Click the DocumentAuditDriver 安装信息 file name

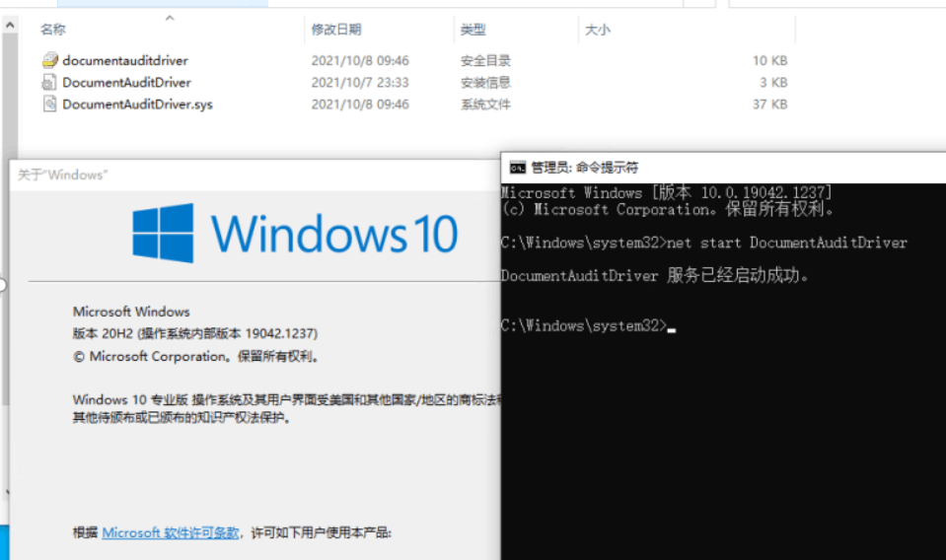click(126, 82)
